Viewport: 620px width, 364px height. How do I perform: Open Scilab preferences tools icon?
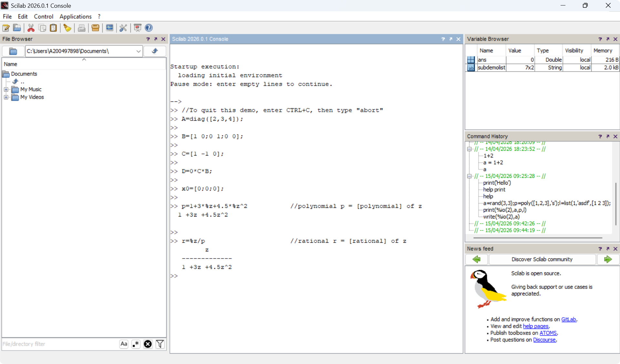point(123,28)
